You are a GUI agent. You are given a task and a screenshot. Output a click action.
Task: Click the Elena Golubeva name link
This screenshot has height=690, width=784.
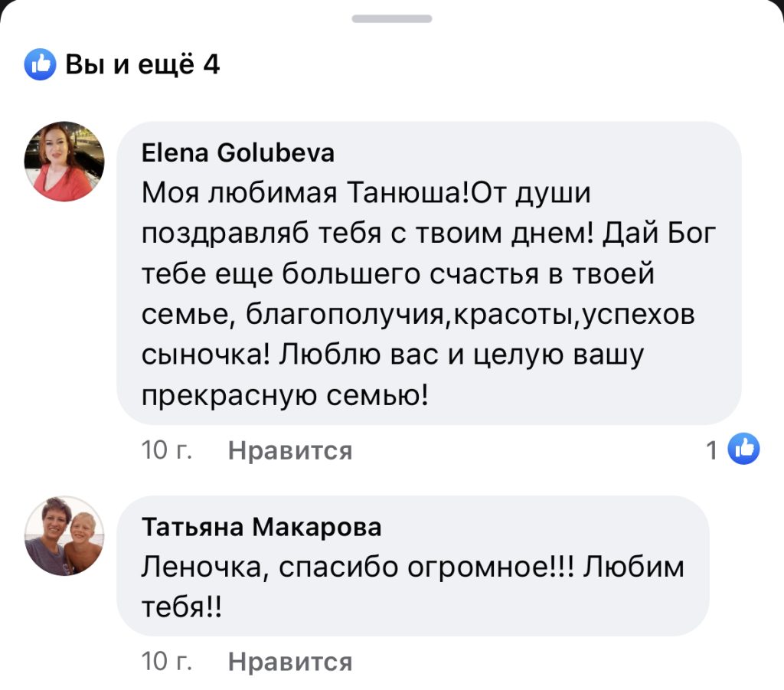click(x=239, y=154)
